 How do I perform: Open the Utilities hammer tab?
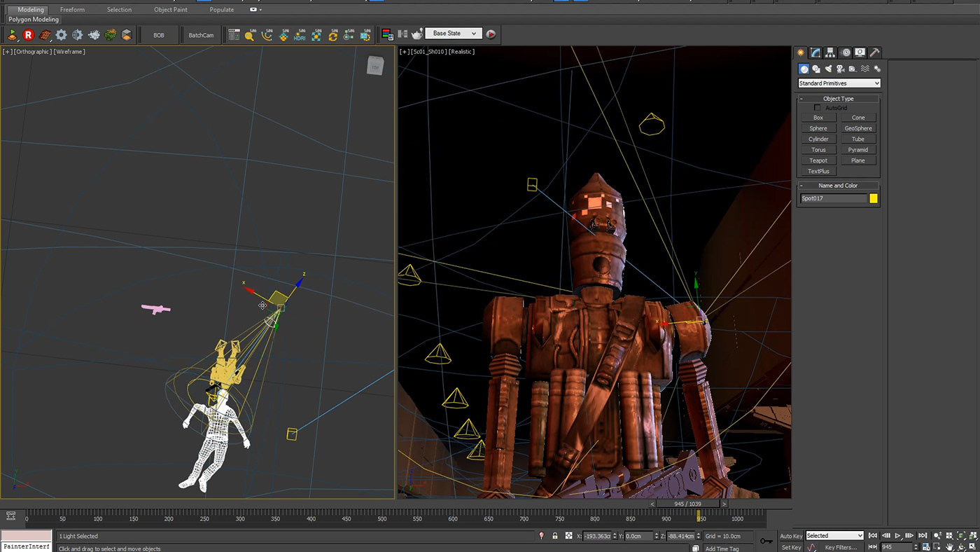[874, 53]
